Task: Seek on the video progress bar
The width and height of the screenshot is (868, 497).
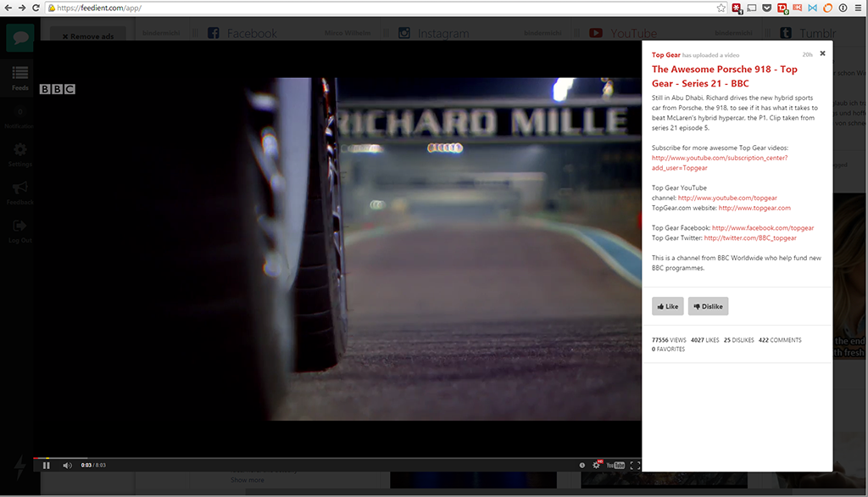Action: (337, 458)
